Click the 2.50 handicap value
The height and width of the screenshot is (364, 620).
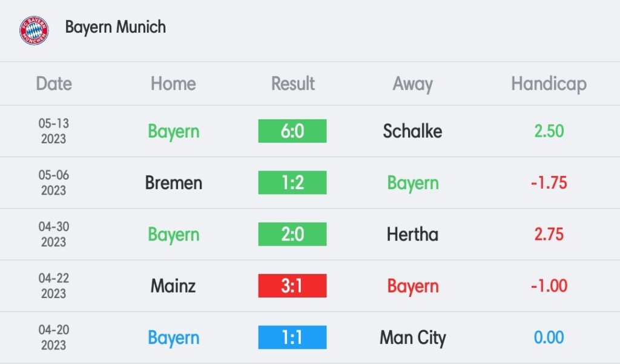tap(549, 131)
